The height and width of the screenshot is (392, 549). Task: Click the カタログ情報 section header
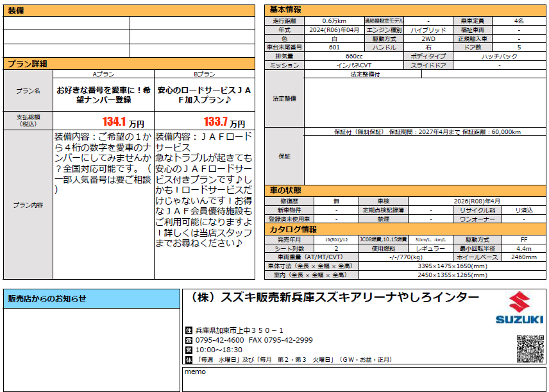(292, 229)
